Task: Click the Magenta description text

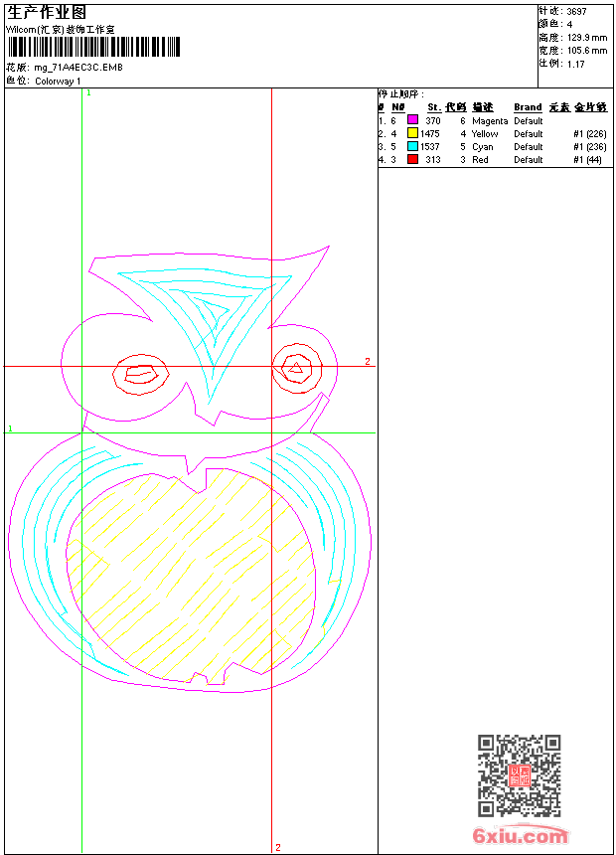Action: coord(490,121)
